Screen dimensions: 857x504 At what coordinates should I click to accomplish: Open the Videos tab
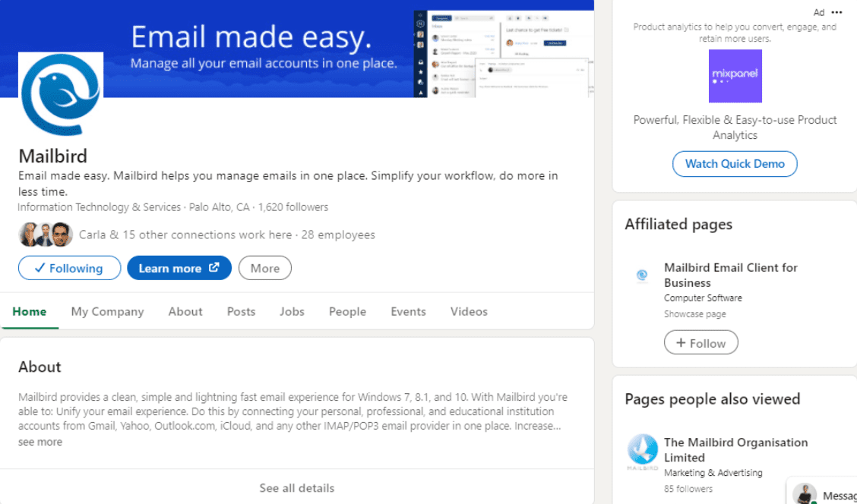pyautogui.click(x=469, y=311)
